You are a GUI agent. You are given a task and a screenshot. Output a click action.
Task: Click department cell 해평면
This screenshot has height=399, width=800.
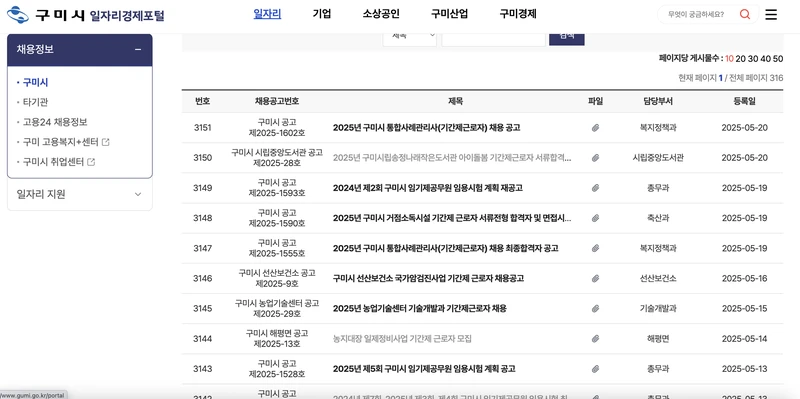(658, 338)
